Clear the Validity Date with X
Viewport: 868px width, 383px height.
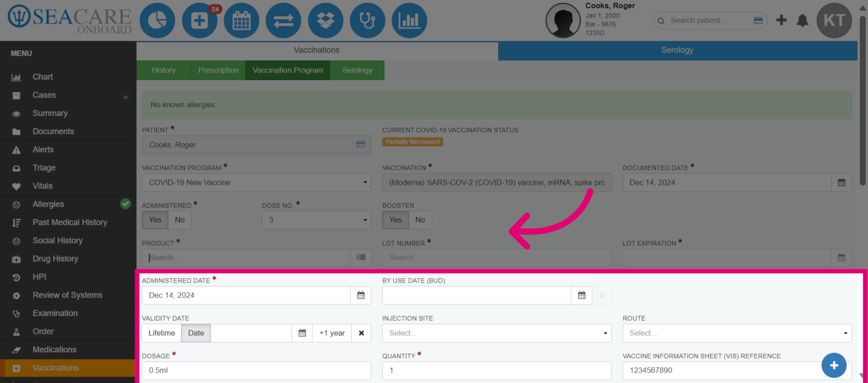coord(361,333)
